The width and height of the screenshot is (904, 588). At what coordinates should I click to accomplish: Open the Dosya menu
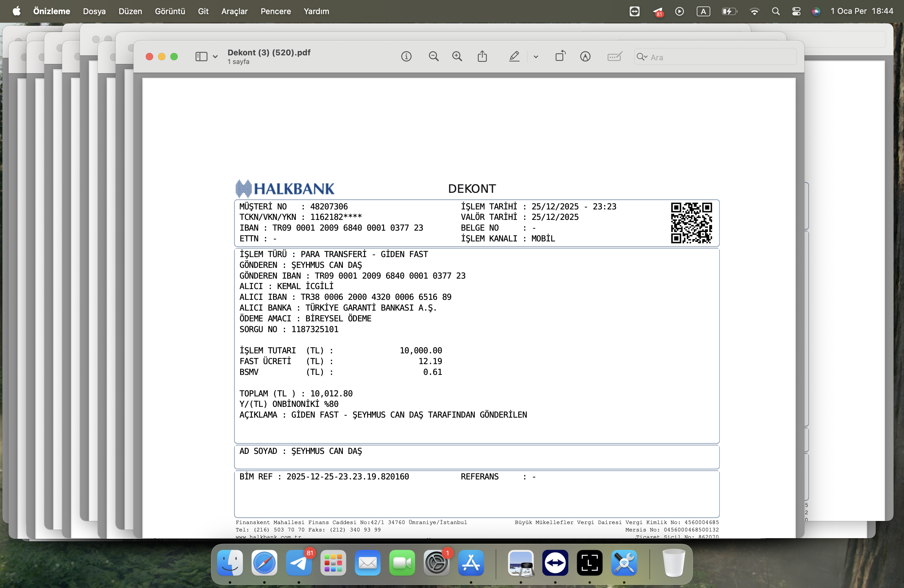click(94, 11)
